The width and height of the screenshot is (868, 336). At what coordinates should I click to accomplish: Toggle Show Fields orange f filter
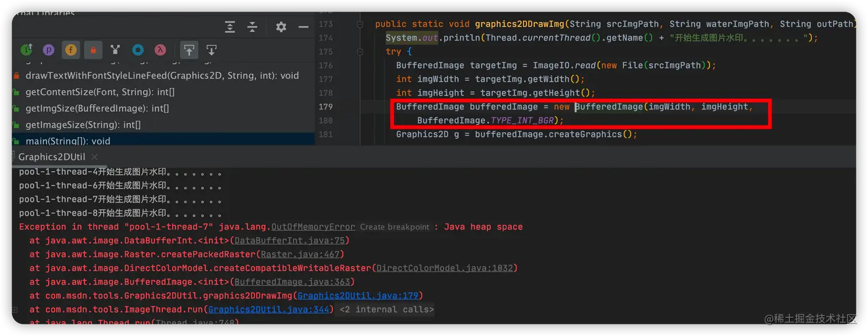pos(71,50)
